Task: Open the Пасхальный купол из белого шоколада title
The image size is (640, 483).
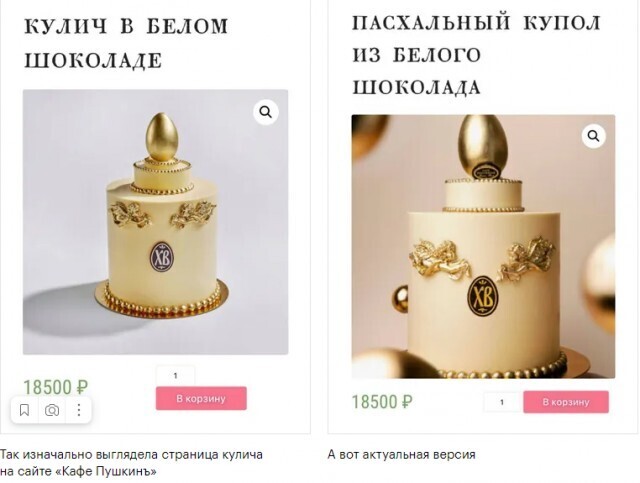Action: click(476, 55)
